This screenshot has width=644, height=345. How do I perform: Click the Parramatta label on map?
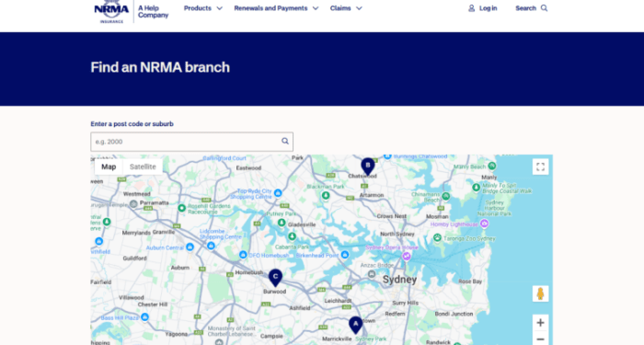click(154, 203)
